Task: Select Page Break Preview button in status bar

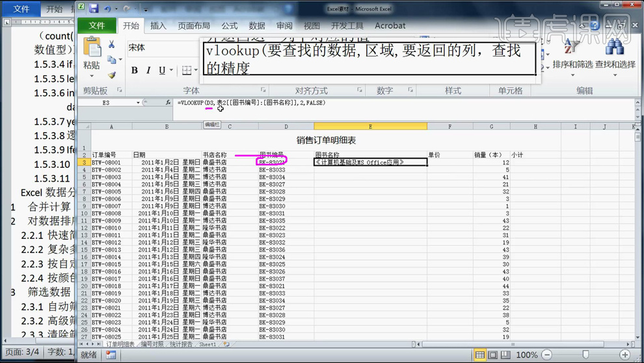Action: click(505, 355)
